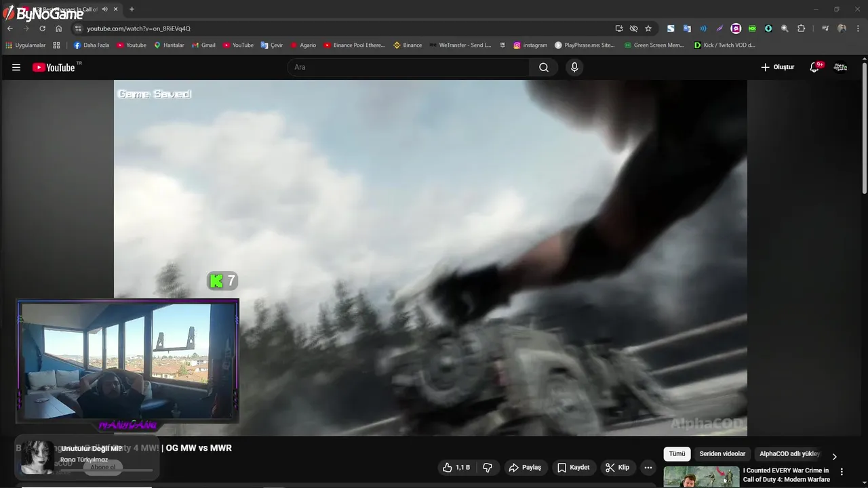868x488 pixels.
Task: Mute the tab via speaker icon
Action: [104, 9]
